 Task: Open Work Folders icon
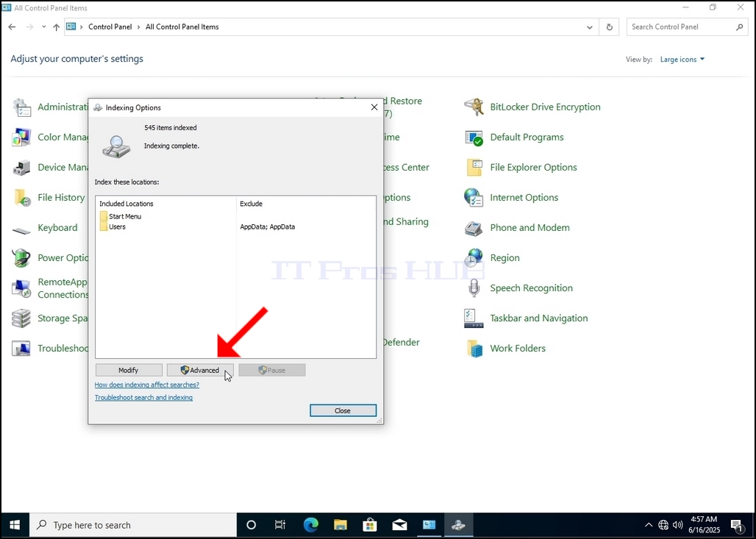(474, 349)
